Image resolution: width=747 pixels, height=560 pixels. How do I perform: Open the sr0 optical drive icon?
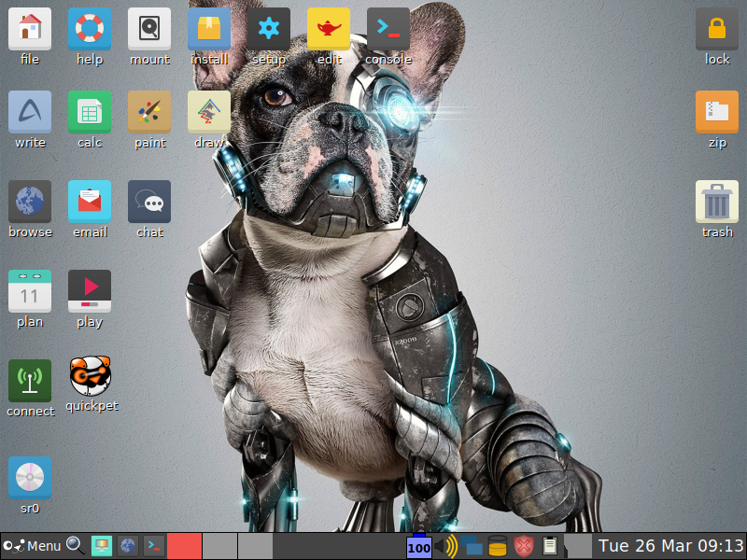30,479
